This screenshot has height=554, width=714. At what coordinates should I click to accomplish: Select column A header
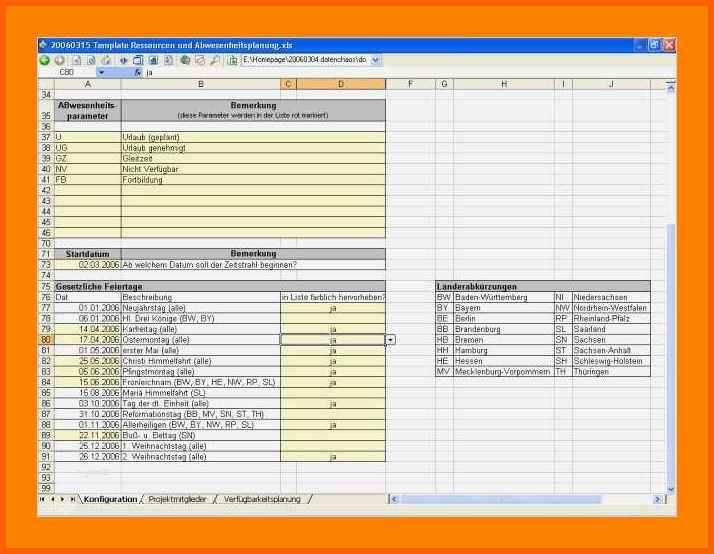[87, 84]
